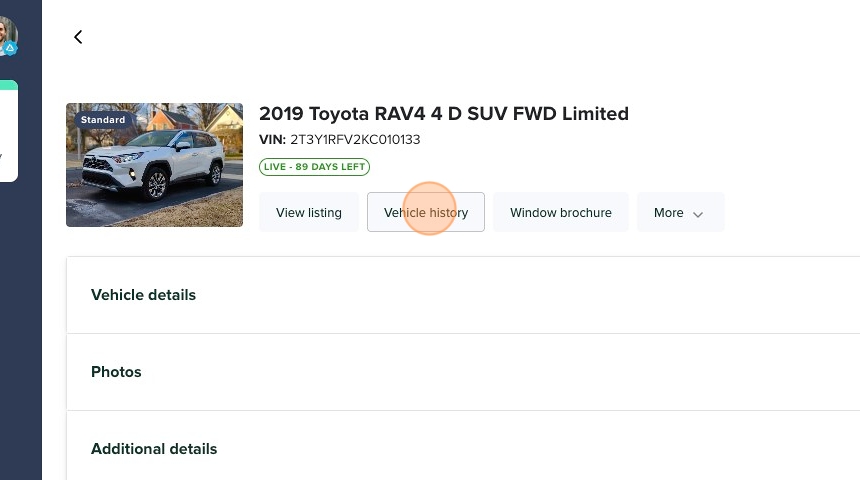The height and width of the screenshot is (480, 860).
Task: Open the View listing page
Action: 309,212
